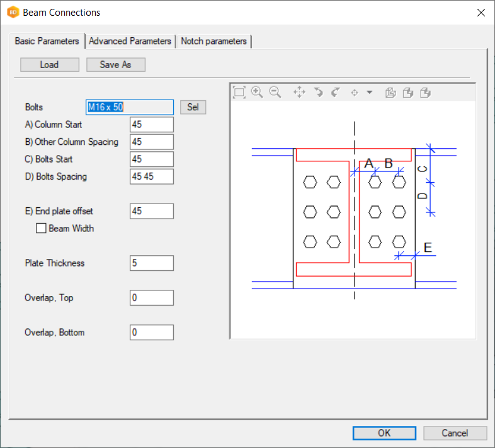
Task: Click the rotate right arrow icon
Action: 336,92
